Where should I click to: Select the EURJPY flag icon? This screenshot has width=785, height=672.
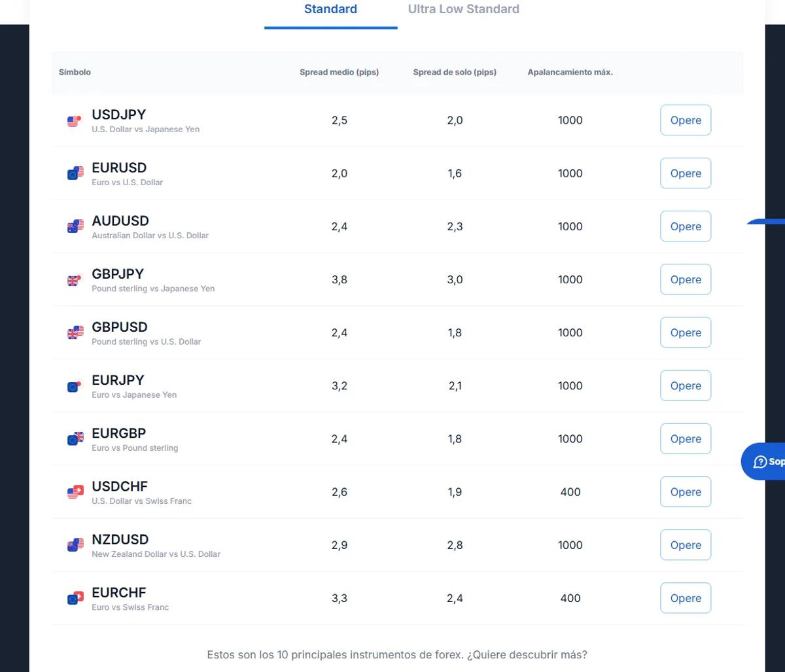(75, 386)
